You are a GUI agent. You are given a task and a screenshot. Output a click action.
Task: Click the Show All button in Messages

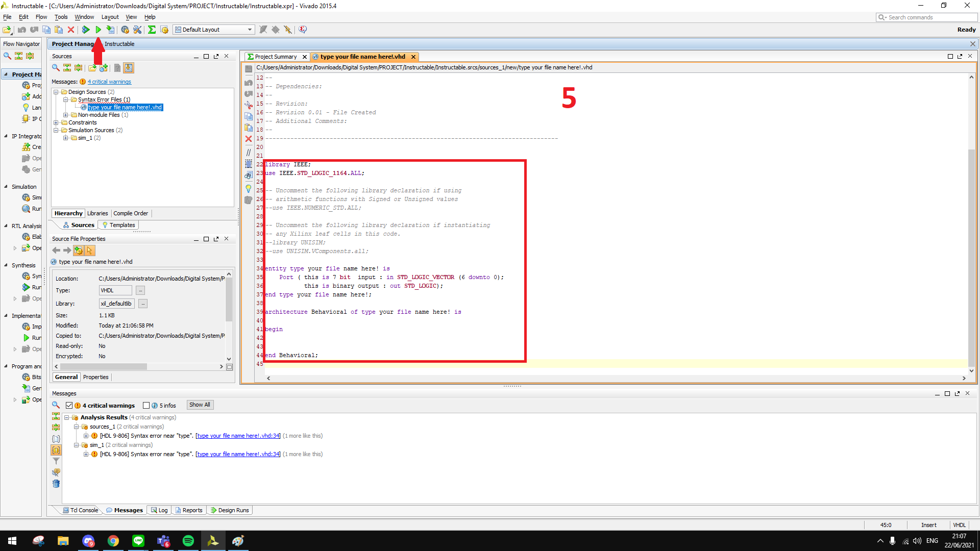point(199,405)
